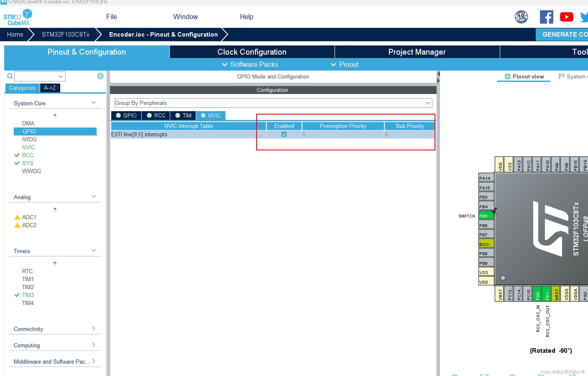Open the Facebook icon link
The height and width of the screenshot is (376, 588).
[x=546, y=17]
